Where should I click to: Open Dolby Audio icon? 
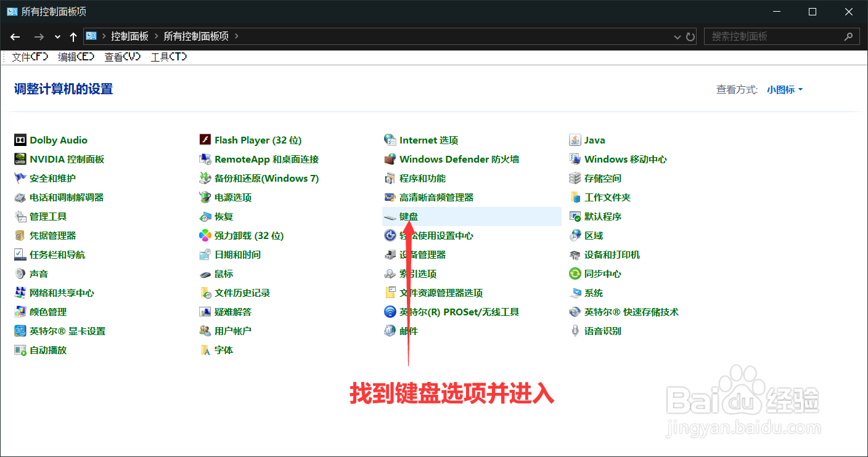click(20, 140)
